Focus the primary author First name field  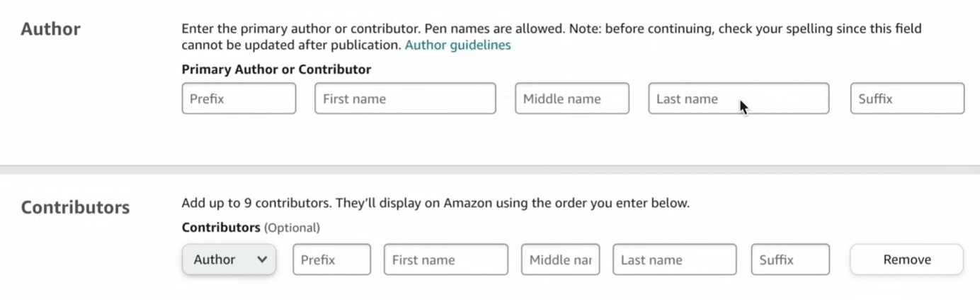point(405,99)
